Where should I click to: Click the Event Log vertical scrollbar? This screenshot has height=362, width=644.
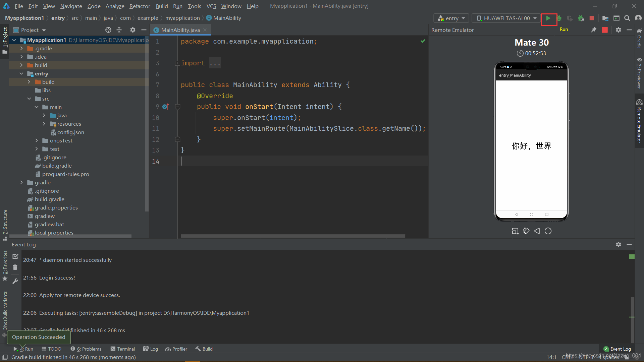[633, 319]
